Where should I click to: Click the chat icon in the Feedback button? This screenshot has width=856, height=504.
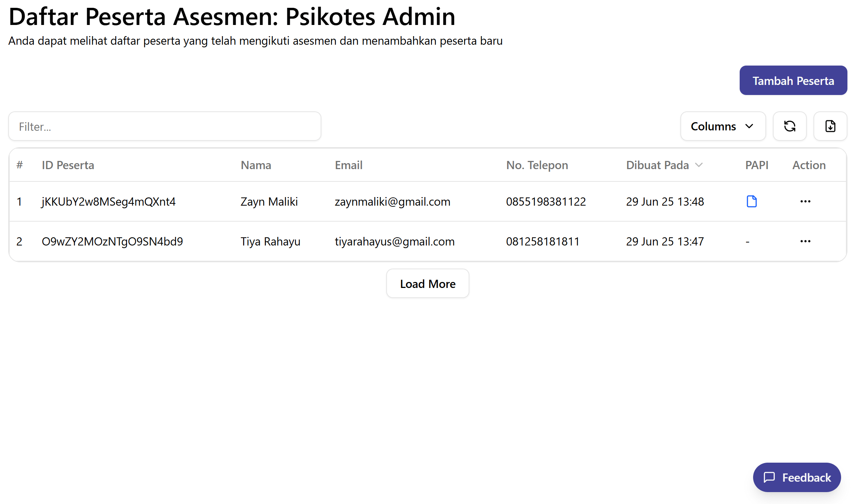(x=769, y=477)
